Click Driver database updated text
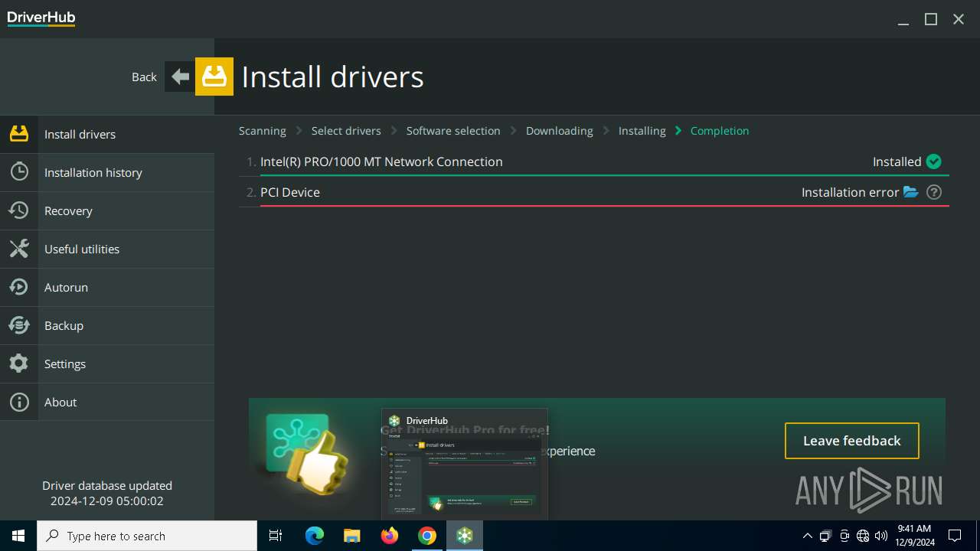The height and width of the screenshot is (551, 980). pyautogui.click(x=107, y=485)
